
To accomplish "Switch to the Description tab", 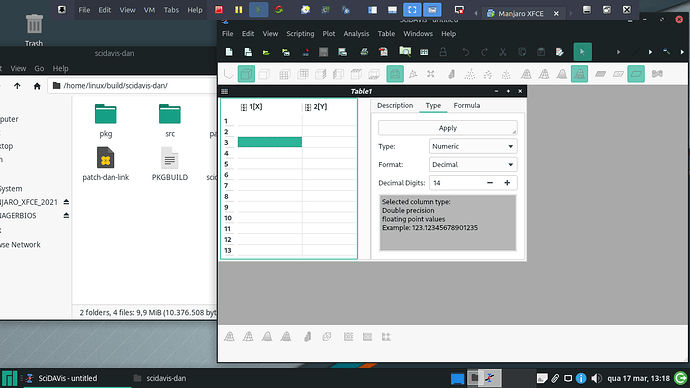I will (395, 106).
